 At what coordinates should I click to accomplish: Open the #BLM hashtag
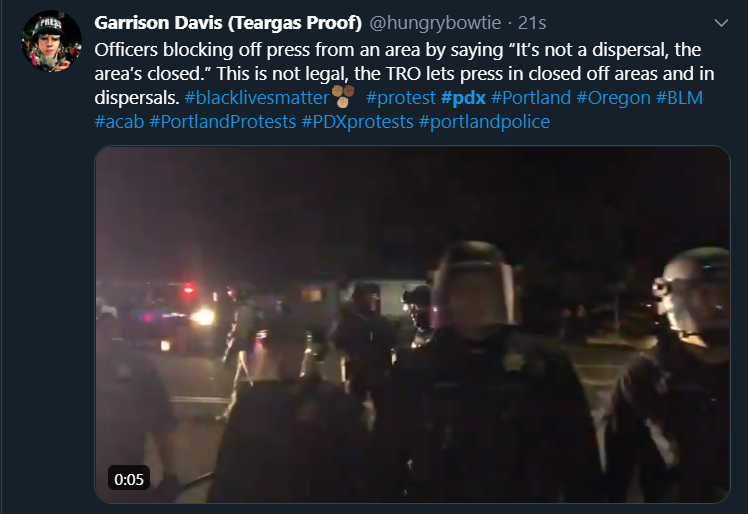[x=679, y=97]
